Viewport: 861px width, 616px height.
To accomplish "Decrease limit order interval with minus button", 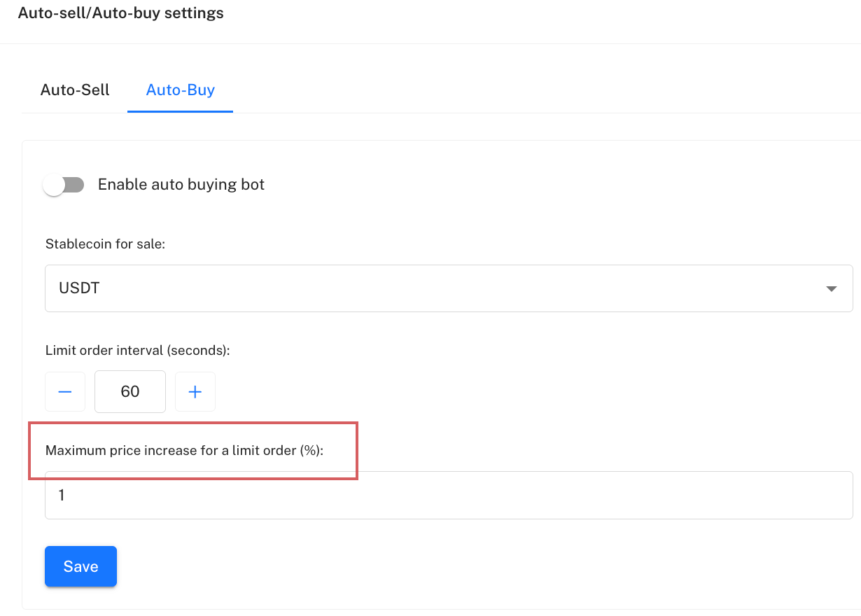I will click(65, 392).
